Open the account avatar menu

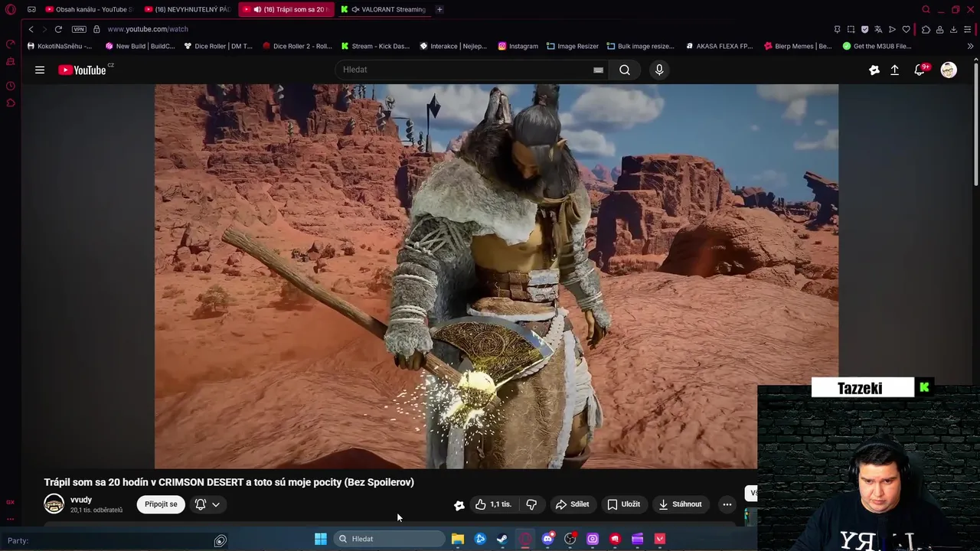(x=949, y=70)
